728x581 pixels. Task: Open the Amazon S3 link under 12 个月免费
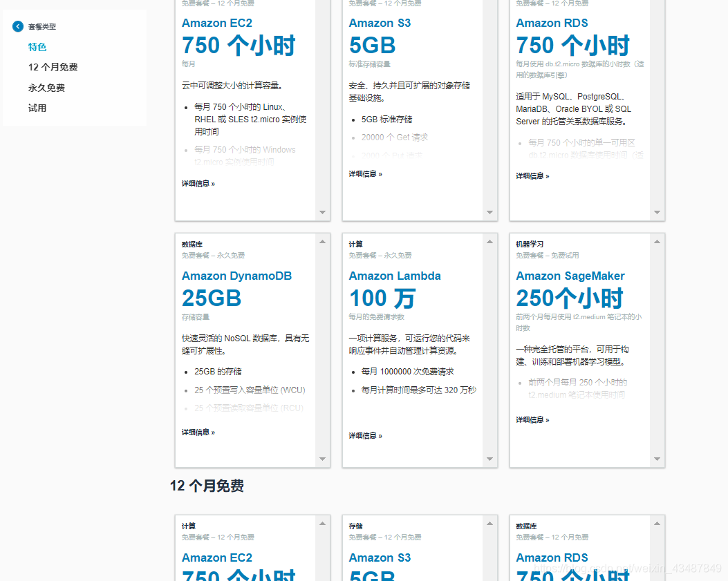380,558
